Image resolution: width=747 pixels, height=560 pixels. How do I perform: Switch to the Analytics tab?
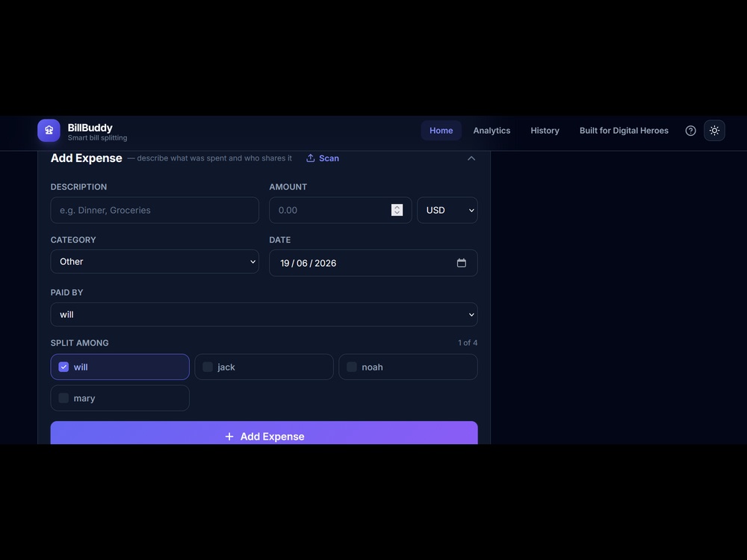pos(492,131)
